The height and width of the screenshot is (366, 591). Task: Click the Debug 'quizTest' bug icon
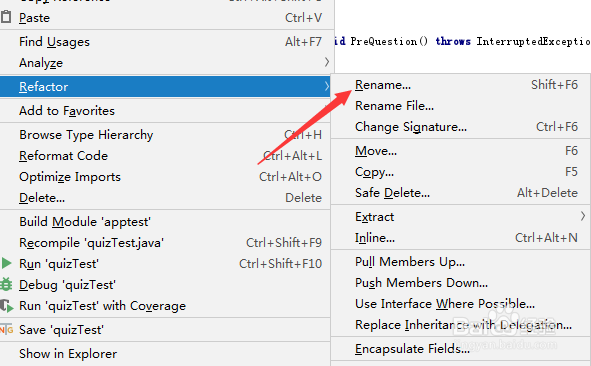pyautogui.click(x=6, y=284)
